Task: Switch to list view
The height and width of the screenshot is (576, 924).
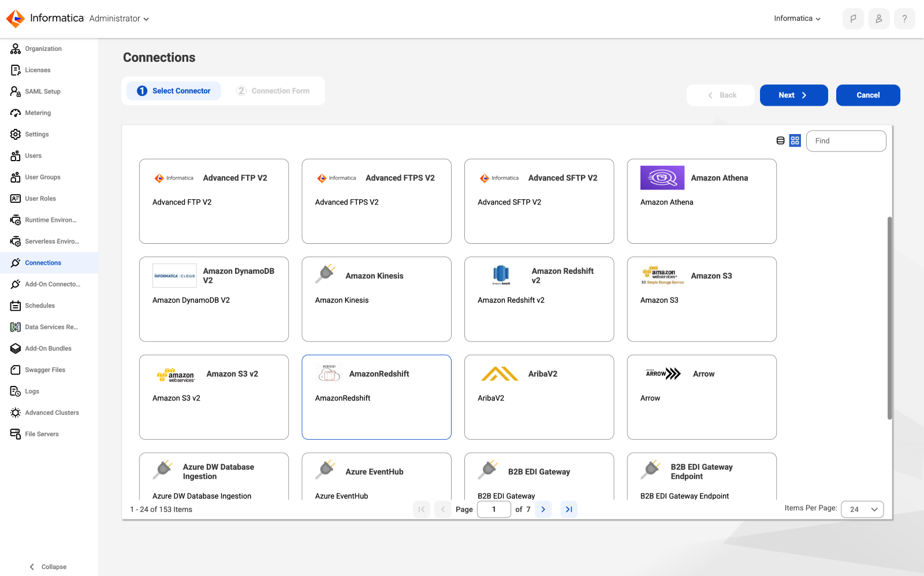Action: pyautogui.click(x=780, y=140)
